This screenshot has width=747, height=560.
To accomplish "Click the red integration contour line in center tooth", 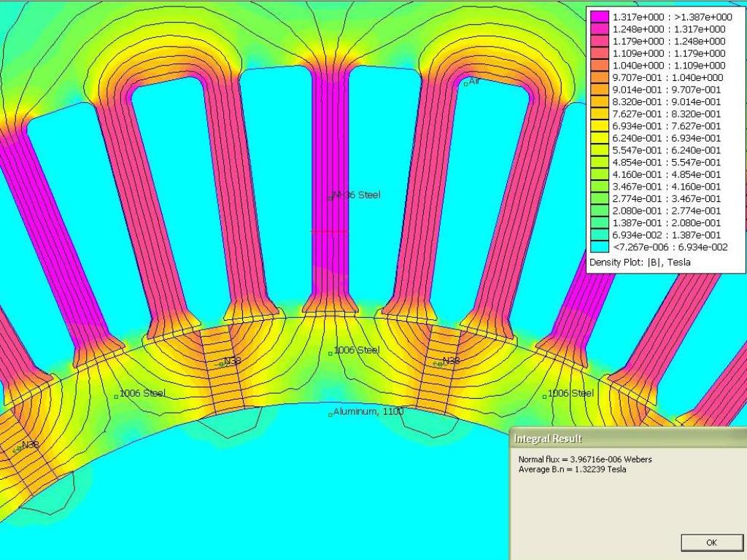I will tap(330, 231).
